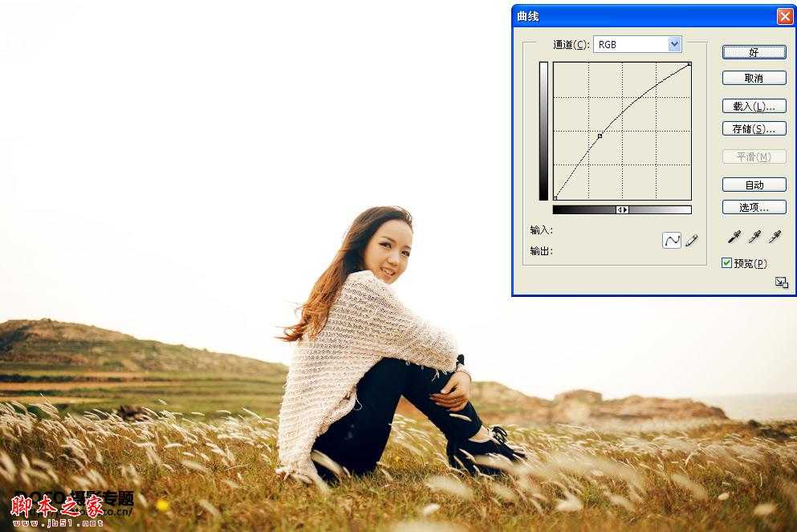Select the bottom-left curve endpoint

555,198
